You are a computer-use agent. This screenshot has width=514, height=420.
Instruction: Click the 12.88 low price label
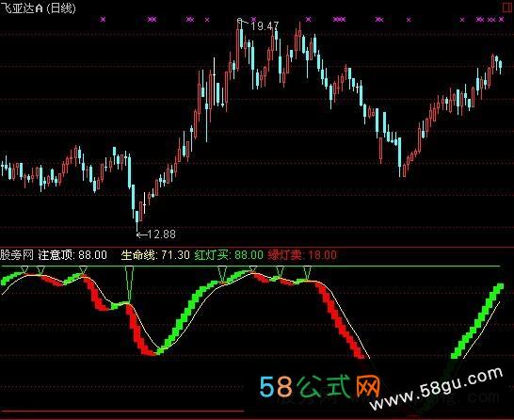coord(161,234)
